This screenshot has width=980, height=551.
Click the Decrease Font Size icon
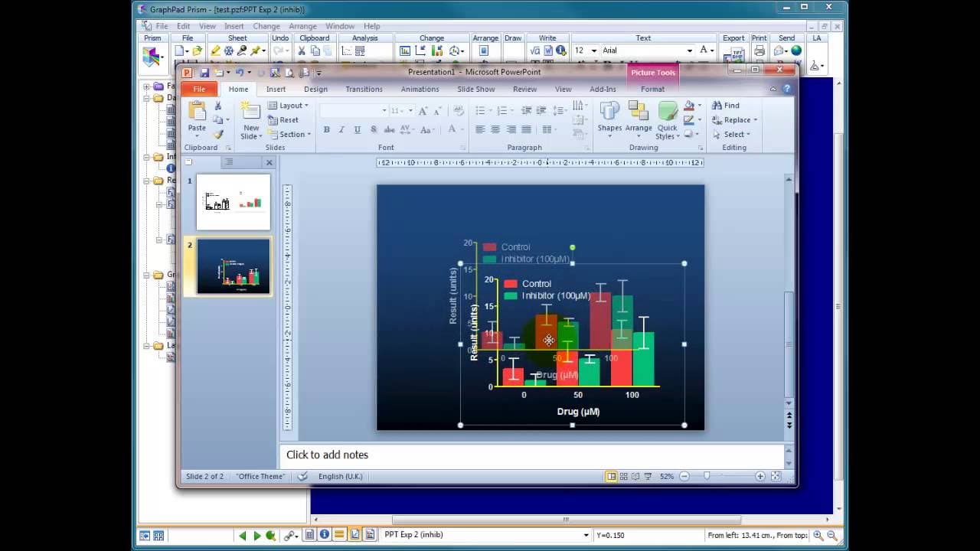[x=439, y=111]
